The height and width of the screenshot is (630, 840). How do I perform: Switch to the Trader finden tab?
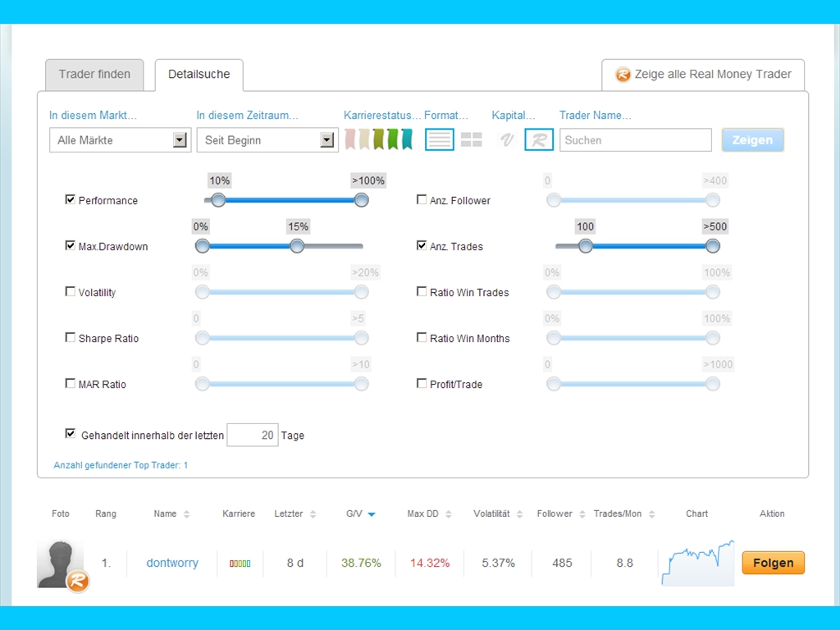[94, 75]
